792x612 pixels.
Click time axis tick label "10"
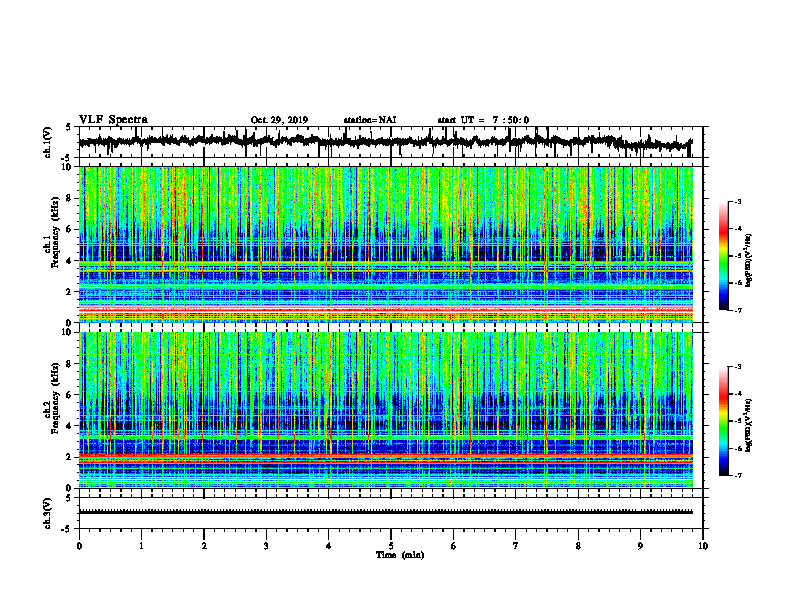(703, 546)
